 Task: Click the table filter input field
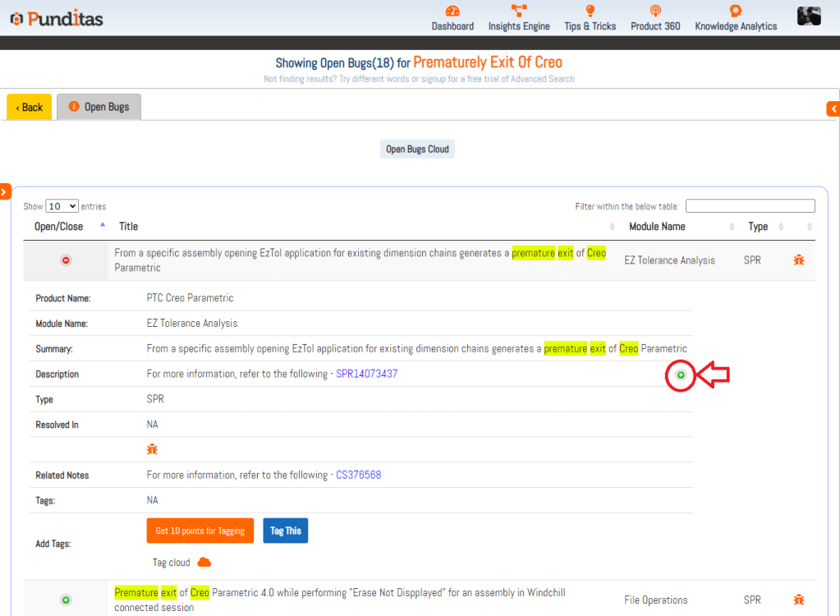coord(750,206)
